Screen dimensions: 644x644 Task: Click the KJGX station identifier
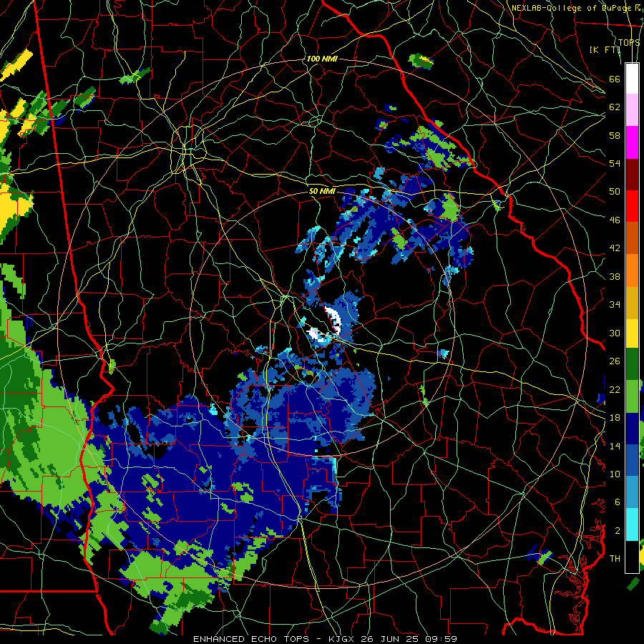click(x=343, y=639)
